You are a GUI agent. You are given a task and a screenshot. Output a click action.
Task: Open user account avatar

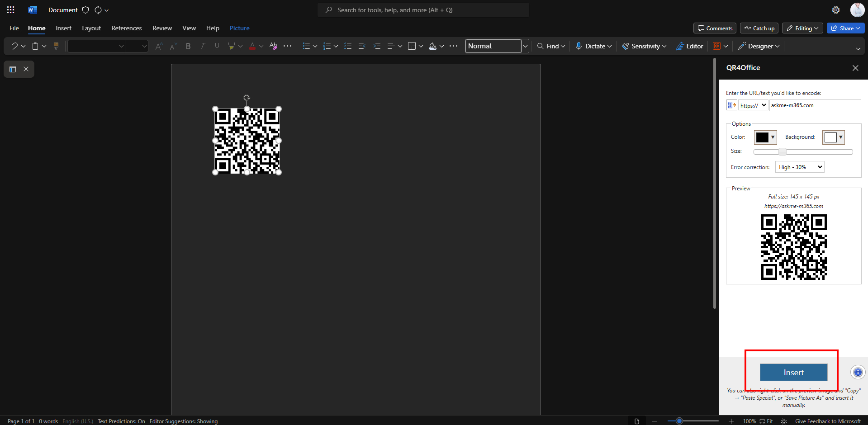point(857,10)
